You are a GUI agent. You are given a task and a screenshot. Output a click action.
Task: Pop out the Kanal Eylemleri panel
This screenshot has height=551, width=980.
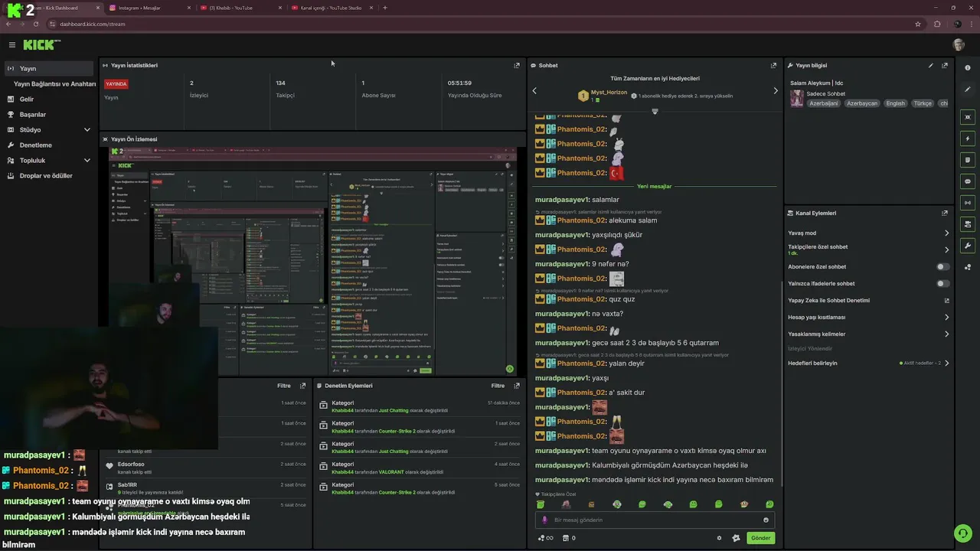pyautogui.click(x=945, y=213)
